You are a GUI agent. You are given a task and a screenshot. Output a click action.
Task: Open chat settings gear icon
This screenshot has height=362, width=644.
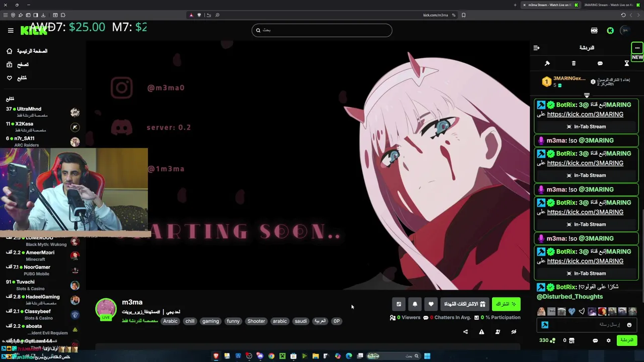[608, 340]
